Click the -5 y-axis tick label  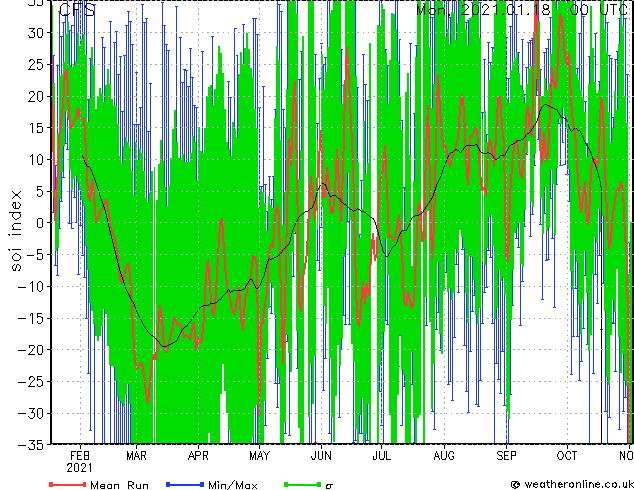35,255
